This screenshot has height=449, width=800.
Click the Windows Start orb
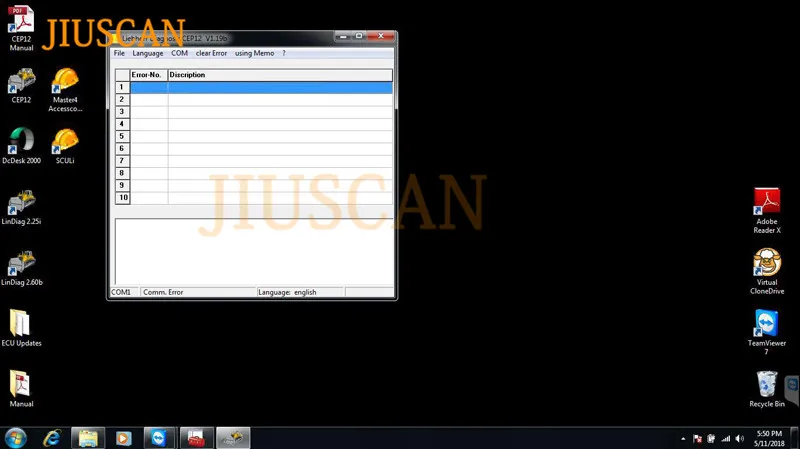click(15, 438)
